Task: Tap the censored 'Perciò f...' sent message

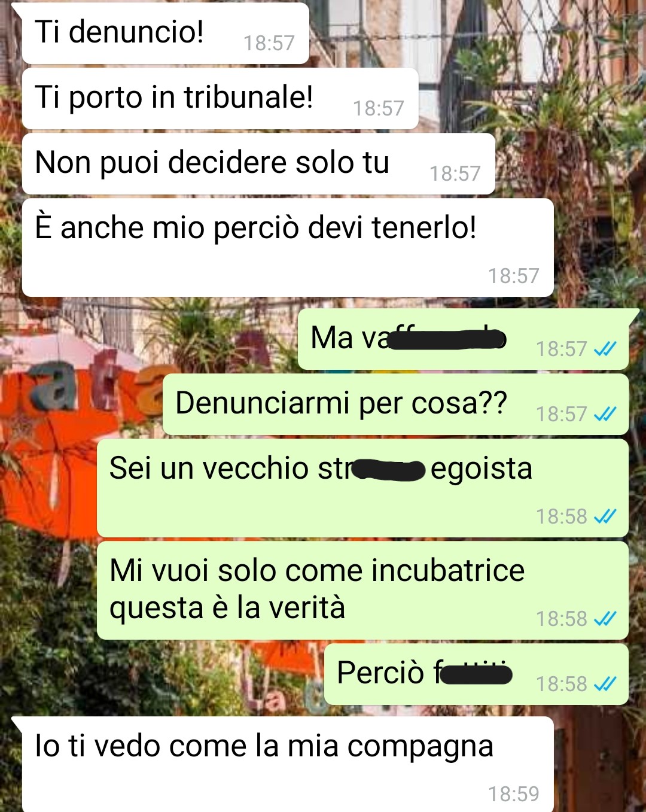Action: click(476, 674)
